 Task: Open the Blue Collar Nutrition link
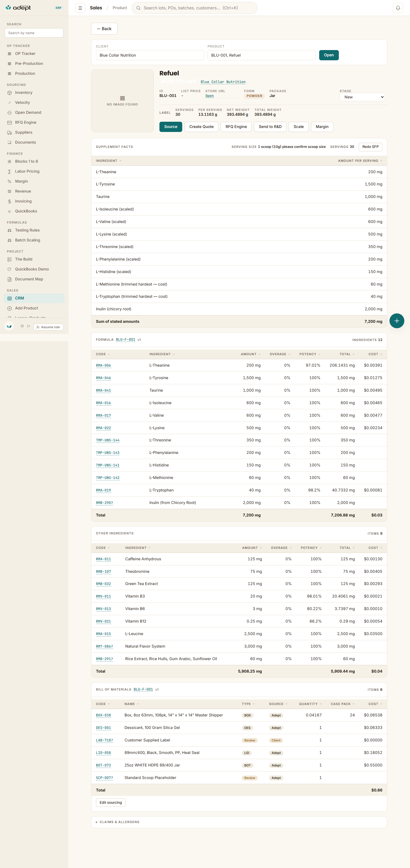tap(223, 82)
